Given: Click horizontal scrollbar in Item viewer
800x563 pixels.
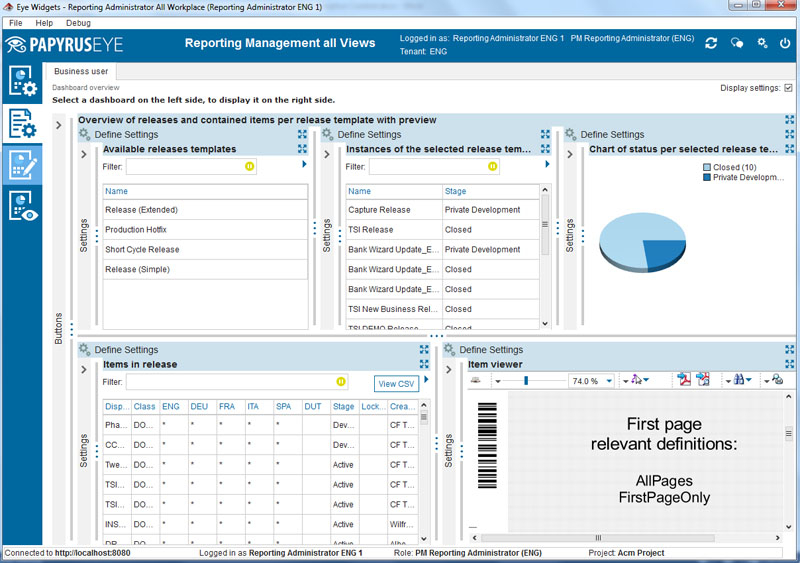Looking at the screenshot, I should pos(598,538).
